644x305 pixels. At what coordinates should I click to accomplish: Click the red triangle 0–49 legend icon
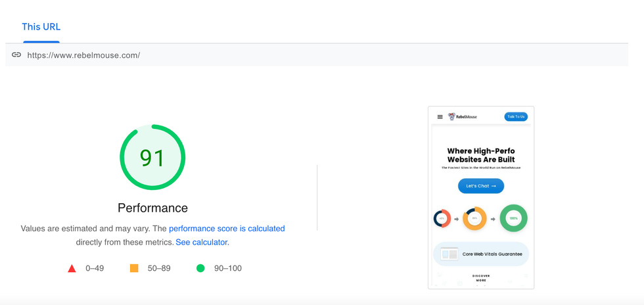coord(72,268)
